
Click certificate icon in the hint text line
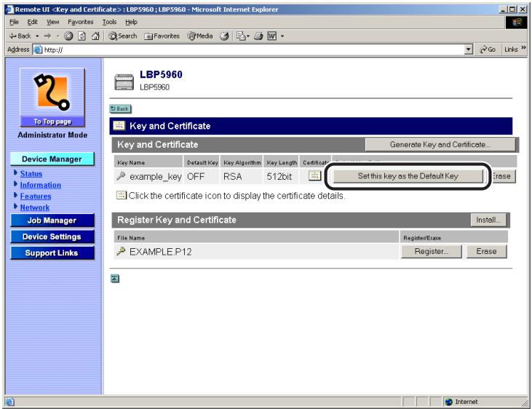pos(121,195)
